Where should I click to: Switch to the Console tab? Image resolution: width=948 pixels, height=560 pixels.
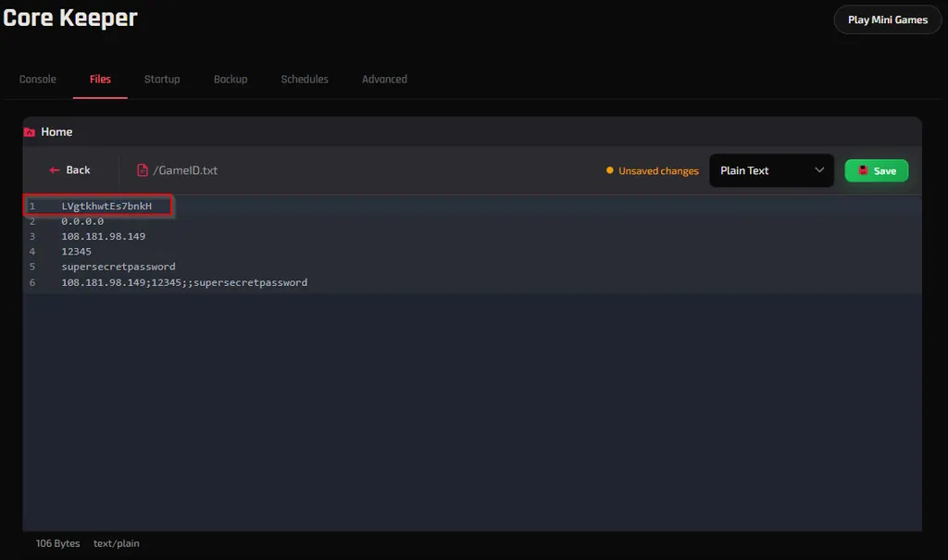(37, 80)
